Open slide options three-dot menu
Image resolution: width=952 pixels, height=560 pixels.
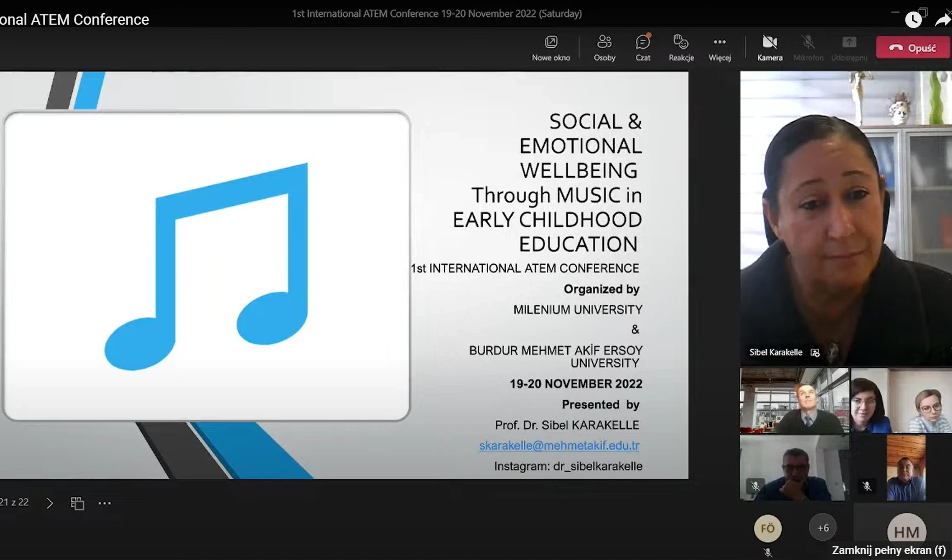[105, 503]
